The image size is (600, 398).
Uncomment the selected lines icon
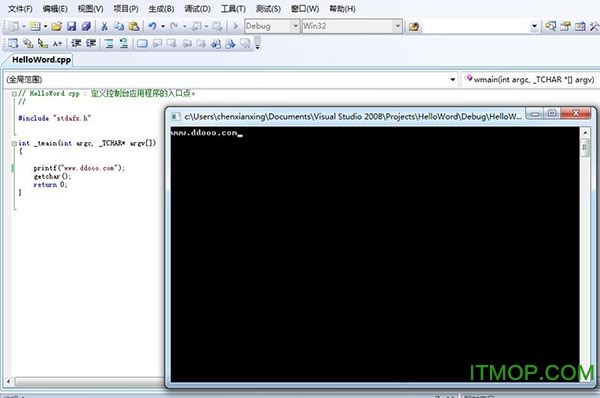(x=124, y=44)
